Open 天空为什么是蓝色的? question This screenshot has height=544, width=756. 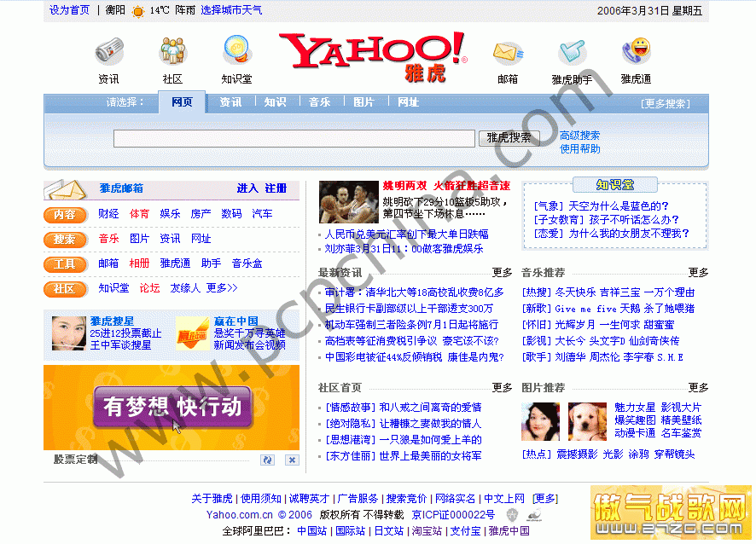[x=618, y=206]
